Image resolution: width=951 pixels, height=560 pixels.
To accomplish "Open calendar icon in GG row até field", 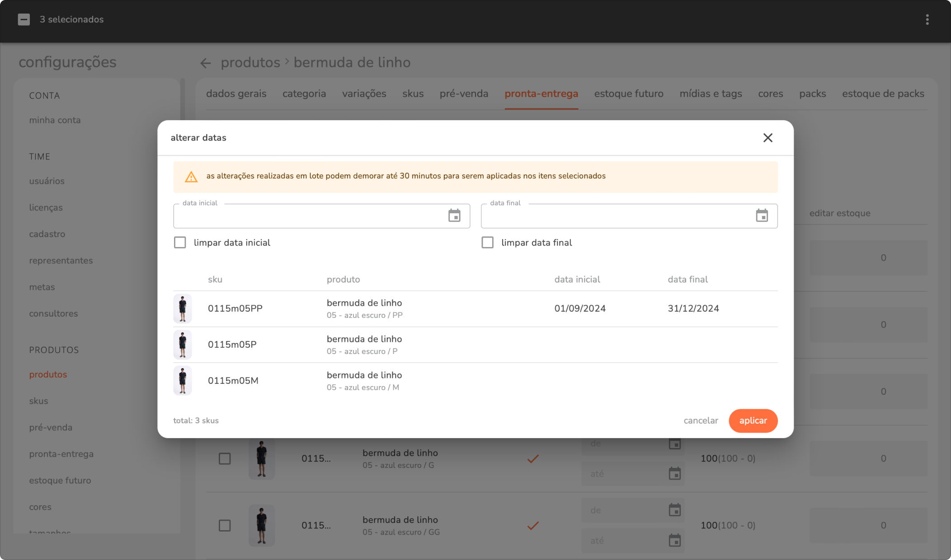I will point(674,540).
